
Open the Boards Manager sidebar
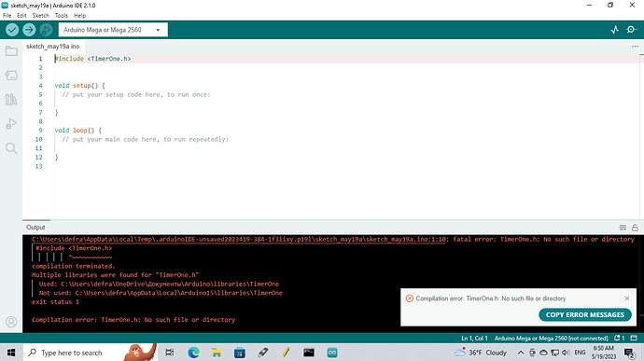pyautogui.click(x=11, y=76)
